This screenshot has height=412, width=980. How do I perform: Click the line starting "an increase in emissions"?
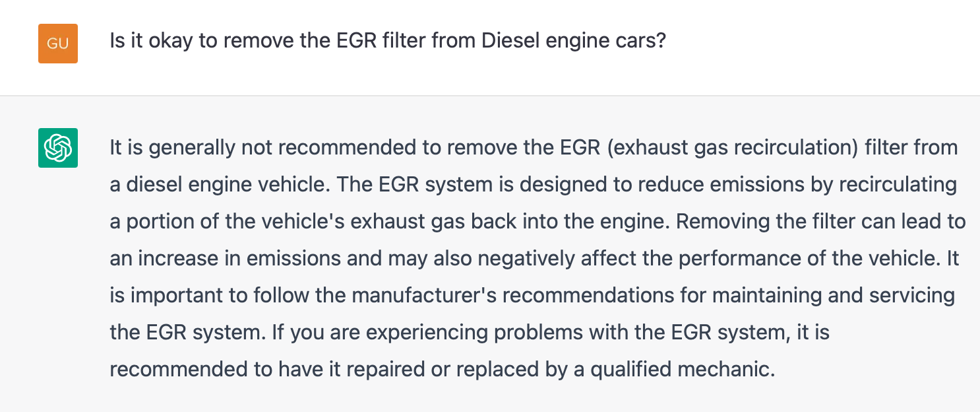533,258
